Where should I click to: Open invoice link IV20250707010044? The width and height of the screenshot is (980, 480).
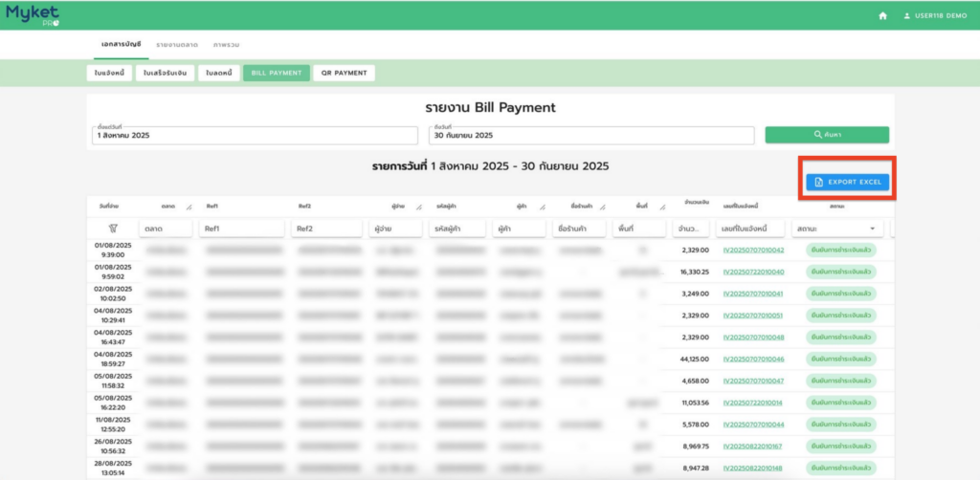[753, 425]
